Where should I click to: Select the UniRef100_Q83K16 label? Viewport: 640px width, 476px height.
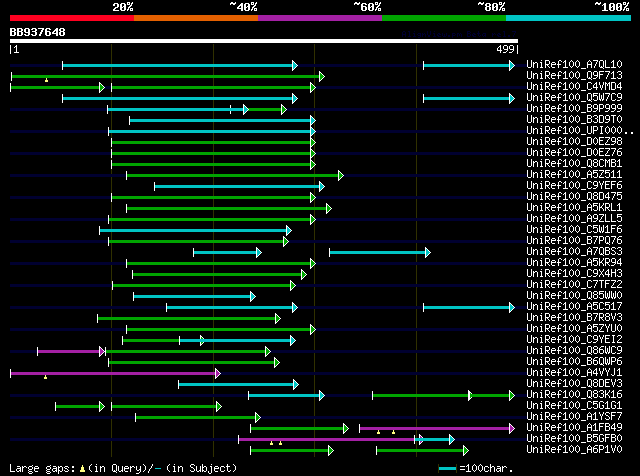click(x=574, y=395)
